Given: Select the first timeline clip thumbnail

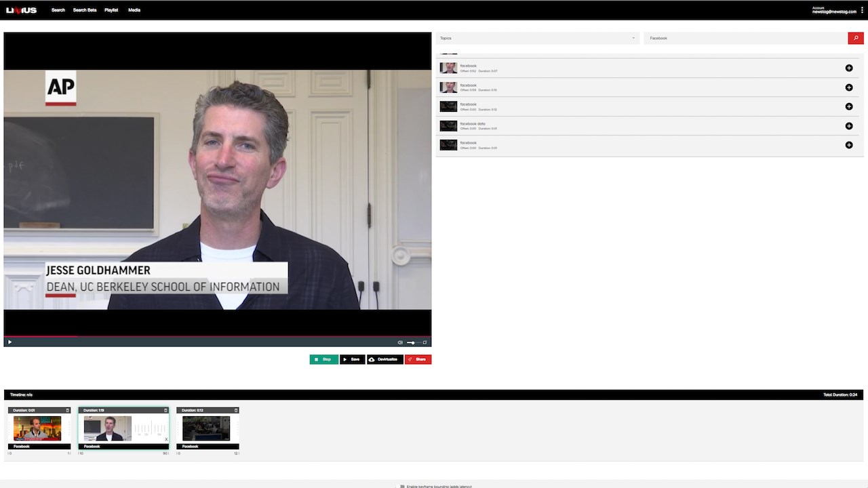Looking at the screenshot, I should pyautogui.click(x=37, y=428).
